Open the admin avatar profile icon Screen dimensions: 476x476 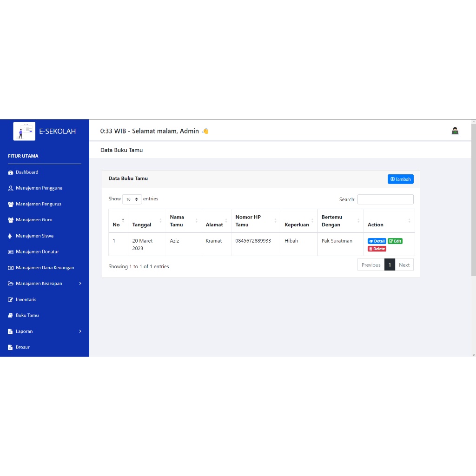pos(455,131)
